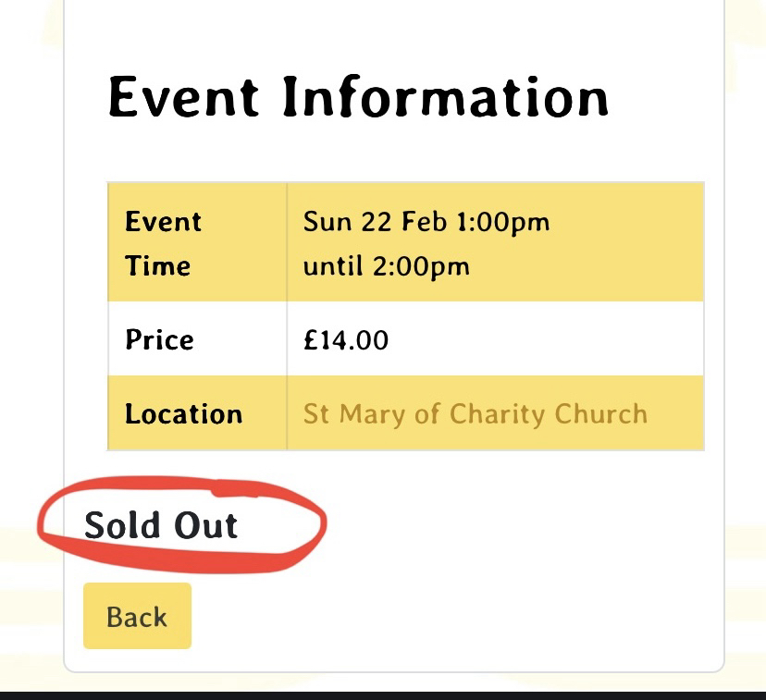Click the word Event in the large heading

[x=181, y=96]
